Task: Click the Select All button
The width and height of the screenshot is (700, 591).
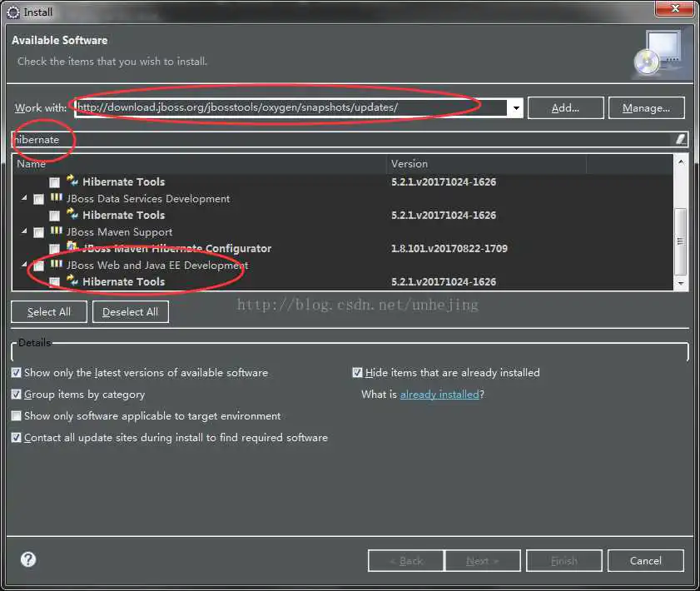Action: (49, 311)
